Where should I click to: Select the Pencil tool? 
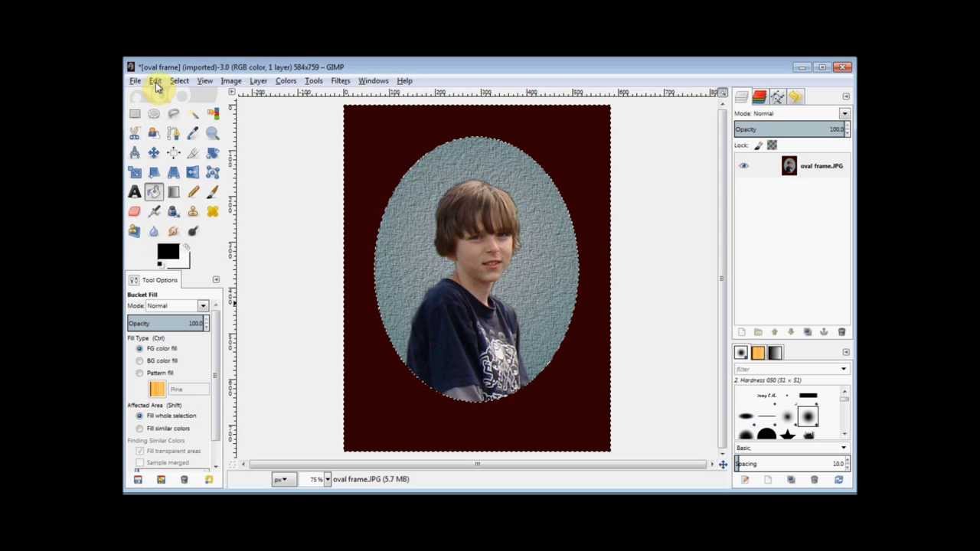(193, 192)
